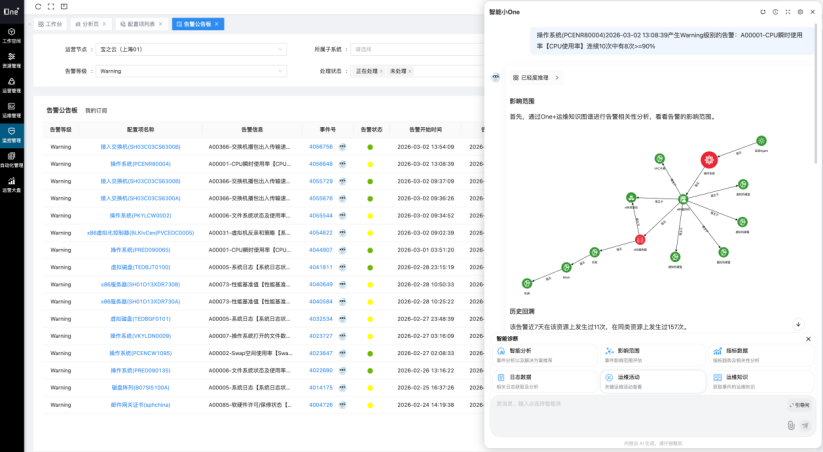Open link 邮件网关证书(sphchina)

tap(140, 405)
